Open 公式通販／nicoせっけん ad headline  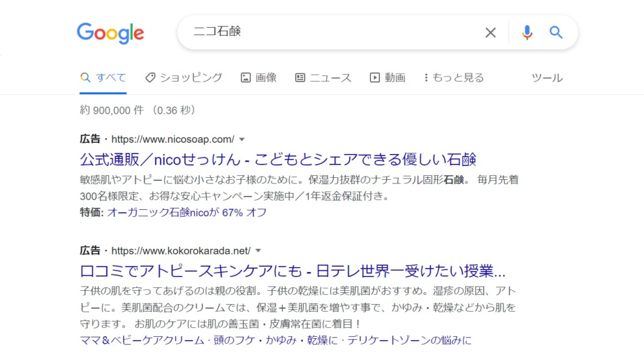coord(278,159)
